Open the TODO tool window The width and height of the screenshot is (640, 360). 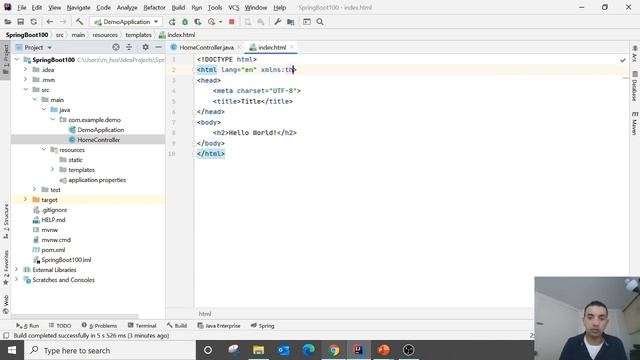pos(60,326)
